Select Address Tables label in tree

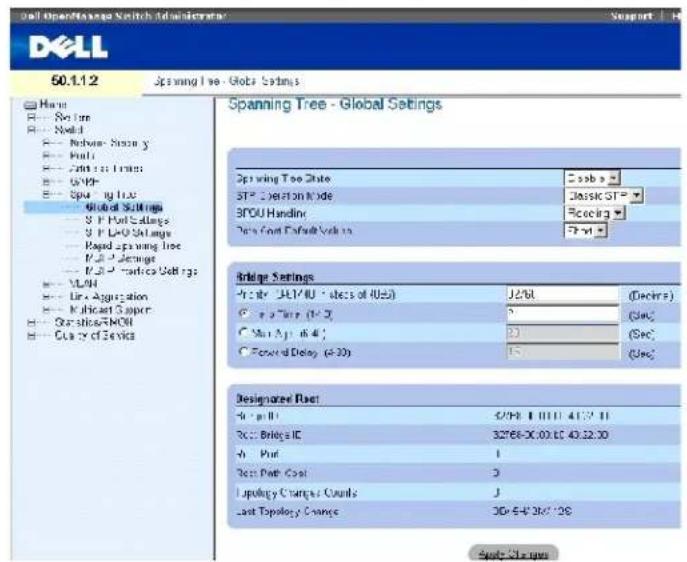106,169
